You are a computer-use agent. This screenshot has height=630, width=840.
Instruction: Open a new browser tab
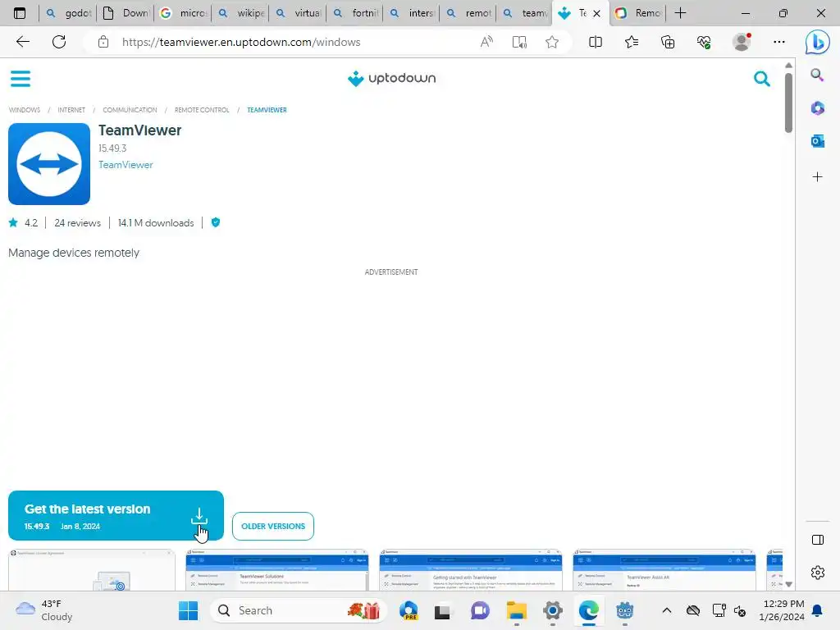[x=680, y=13]
